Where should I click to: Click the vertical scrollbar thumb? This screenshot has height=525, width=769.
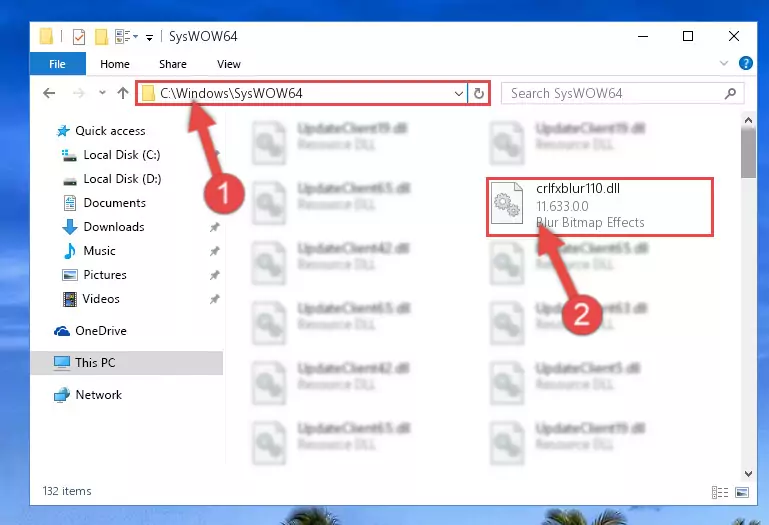coord(748,154)
